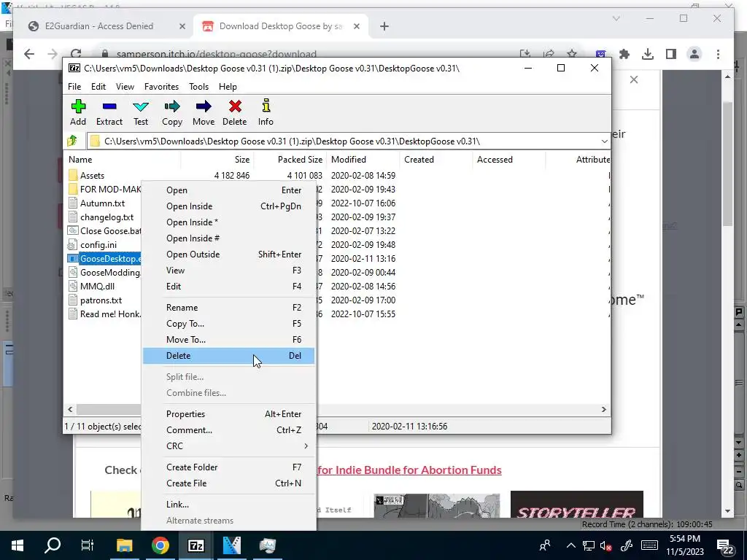Open Chrome three-dot menu
The image size is (747, 560).
(x=718, y=54)
